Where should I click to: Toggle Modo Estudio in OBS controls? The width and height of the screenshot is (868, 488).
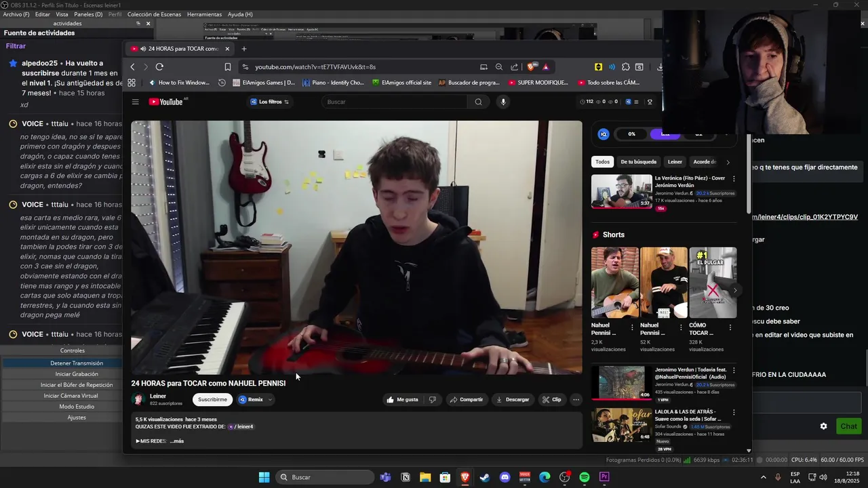(77, 407)
